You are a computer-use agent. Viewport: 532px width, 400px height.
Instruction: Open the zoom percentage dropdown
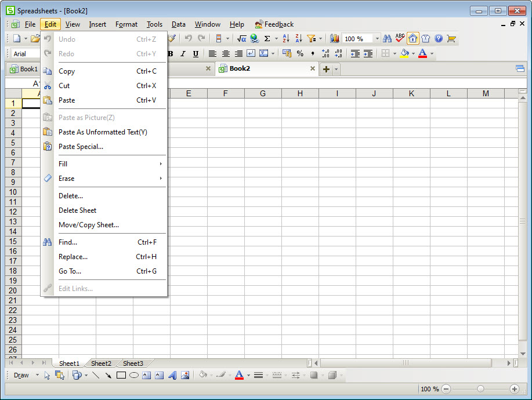tap(377, 39)
